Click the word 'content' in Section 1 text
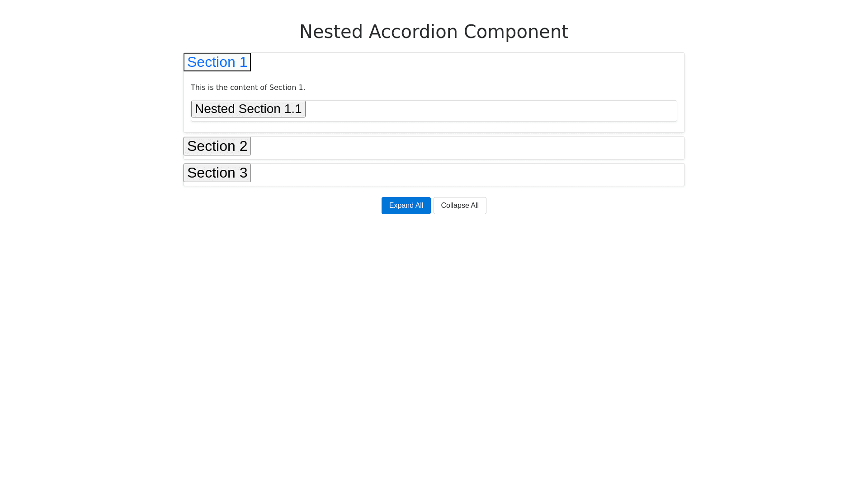 (x=244, y=88)
